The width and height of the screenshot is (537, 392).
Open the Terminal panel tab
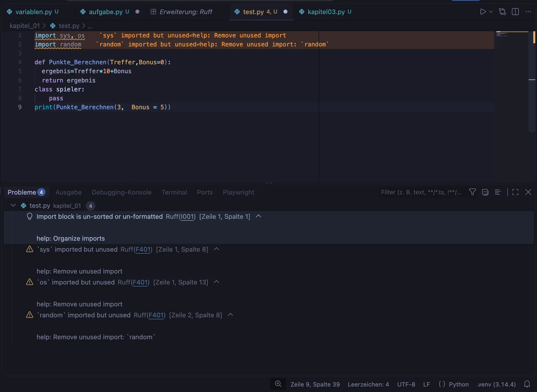pyautogui.click(x=174, y=192)
